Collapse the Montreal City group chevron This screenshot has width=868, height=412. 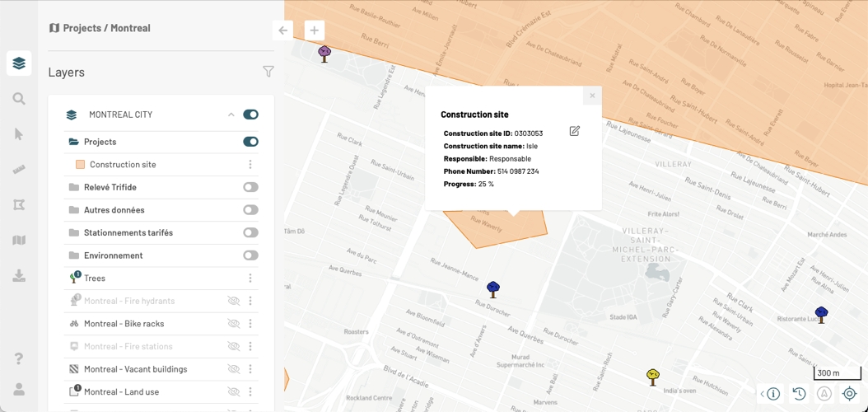point(231,115)
